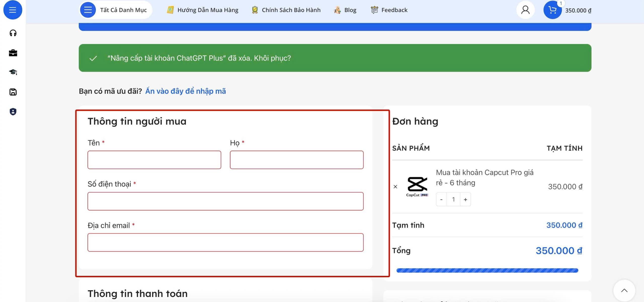644x302 pixels.
Task: Focus the Số điện thoại input field
Action: (225, 201)
